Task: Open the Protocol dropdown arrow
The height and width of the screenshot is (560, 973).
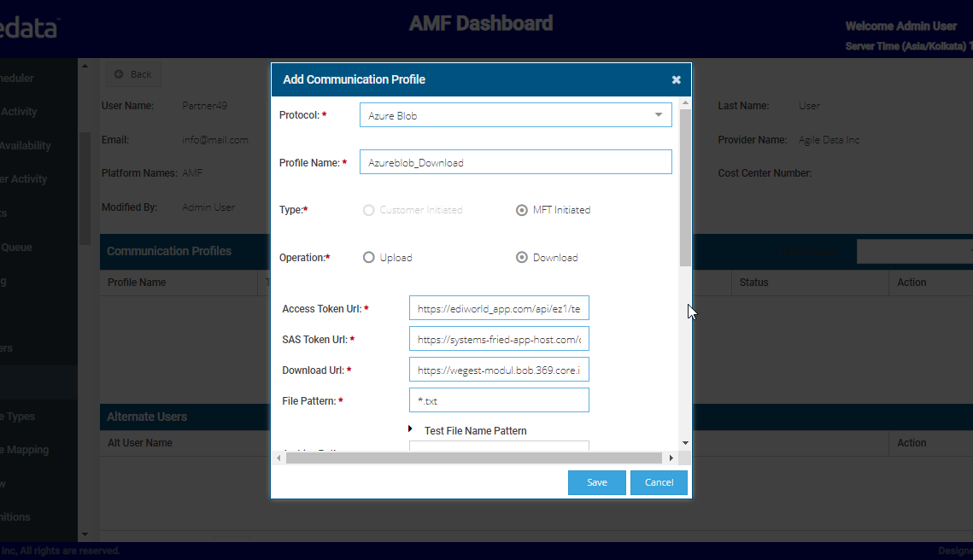Action: coord(658,115)
